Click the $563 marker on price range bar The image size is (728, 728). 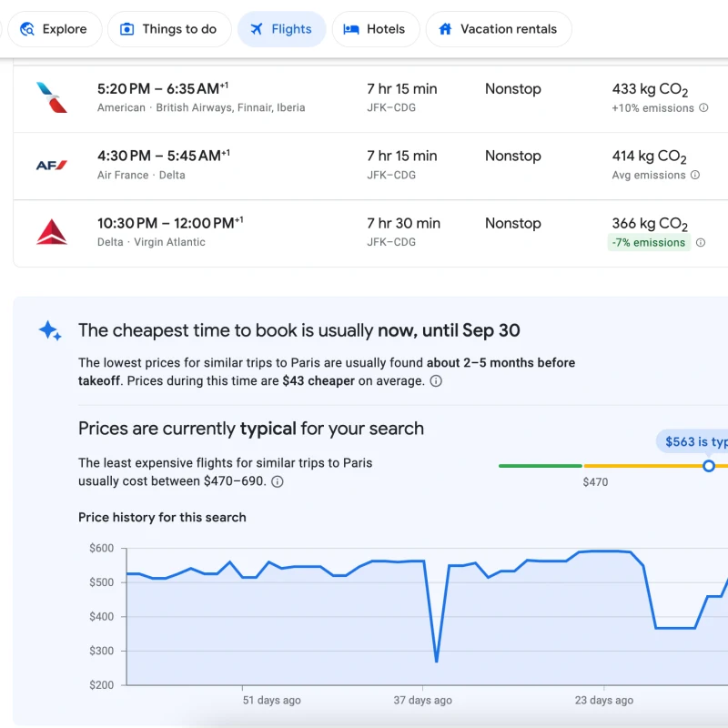click(709, 466)
